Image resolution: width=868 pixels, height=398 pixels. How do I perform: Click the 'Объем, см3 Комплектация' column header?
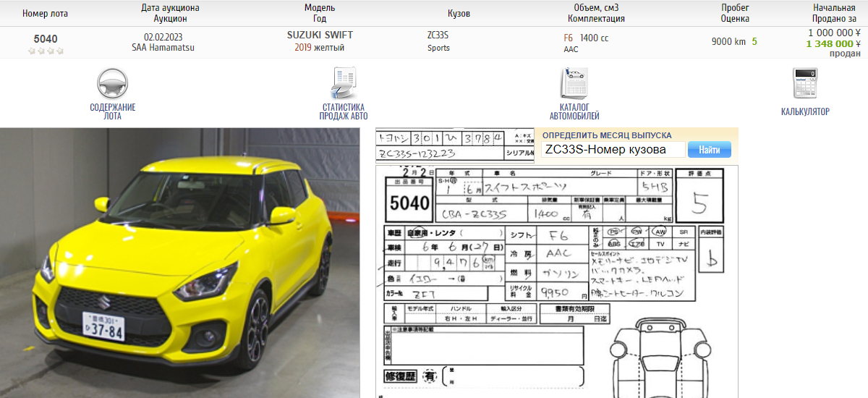596,13
